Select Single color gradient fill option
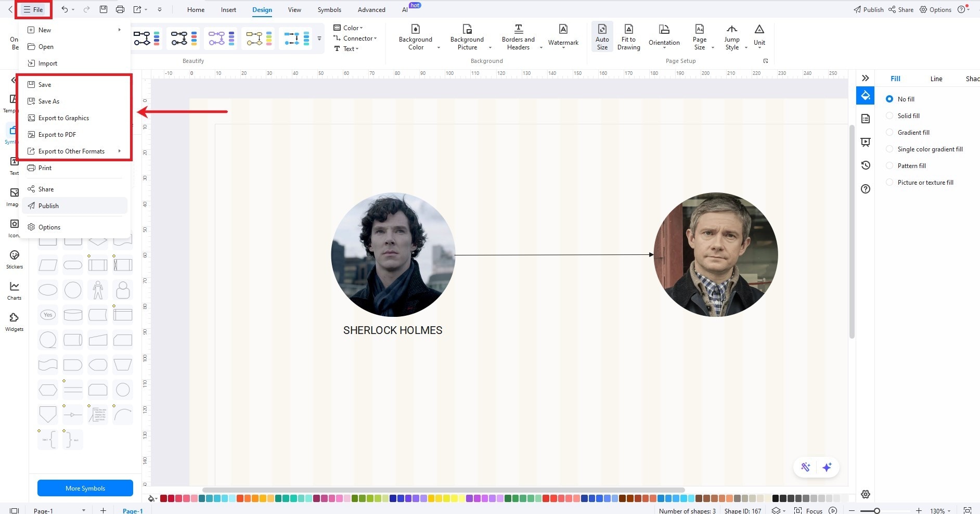This screenshot has height=514, width=980. coord(889,149)
